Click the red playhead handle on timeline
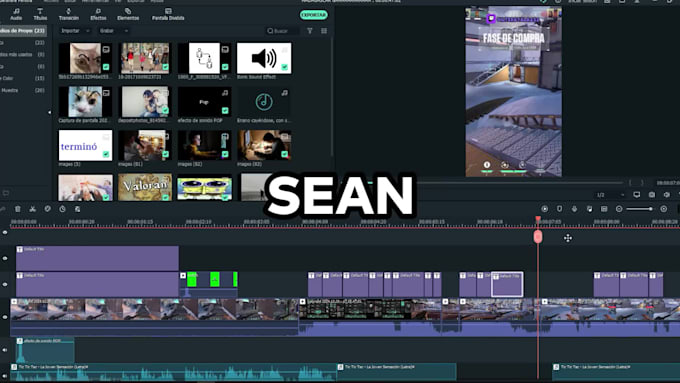This screenshot has height=383, width=680. [x=538, y=236]
